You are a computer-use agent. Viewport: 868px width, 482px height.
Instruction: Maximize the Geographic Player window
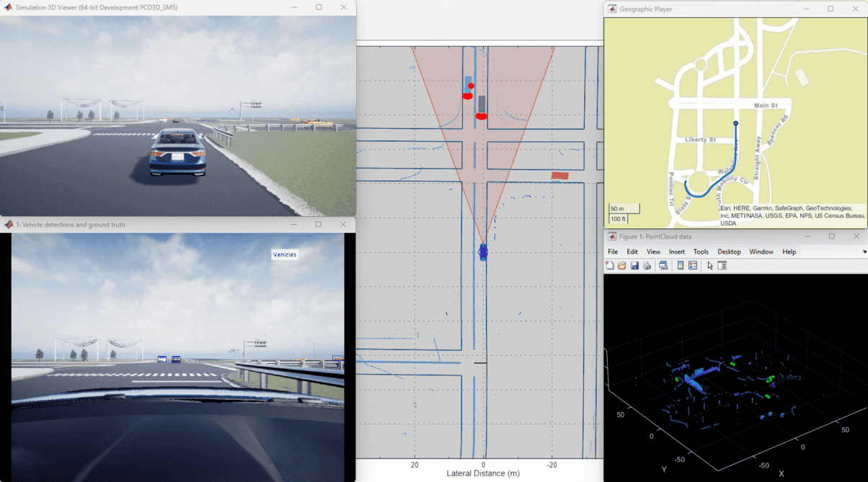pos(831,9)
